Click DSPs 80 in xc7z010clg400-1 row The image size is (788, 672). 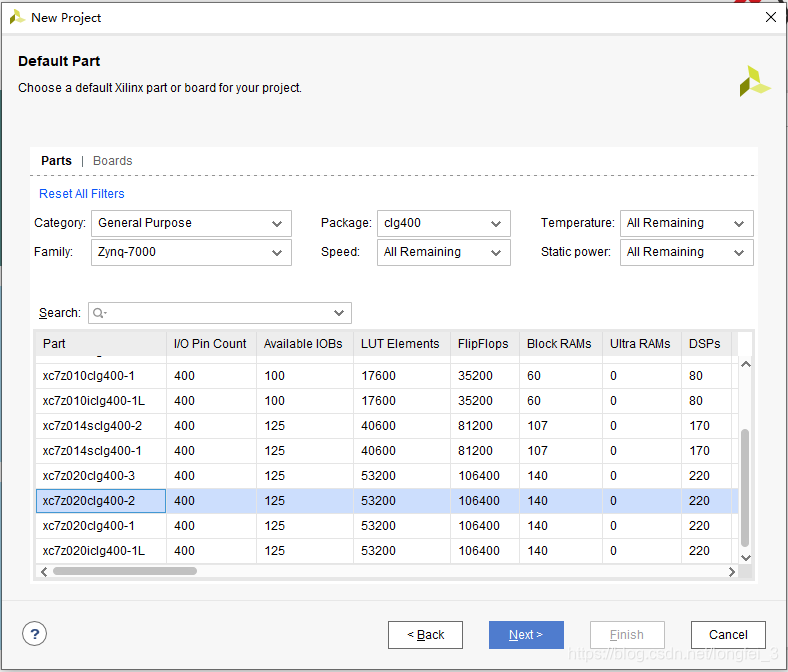point(696,376)
